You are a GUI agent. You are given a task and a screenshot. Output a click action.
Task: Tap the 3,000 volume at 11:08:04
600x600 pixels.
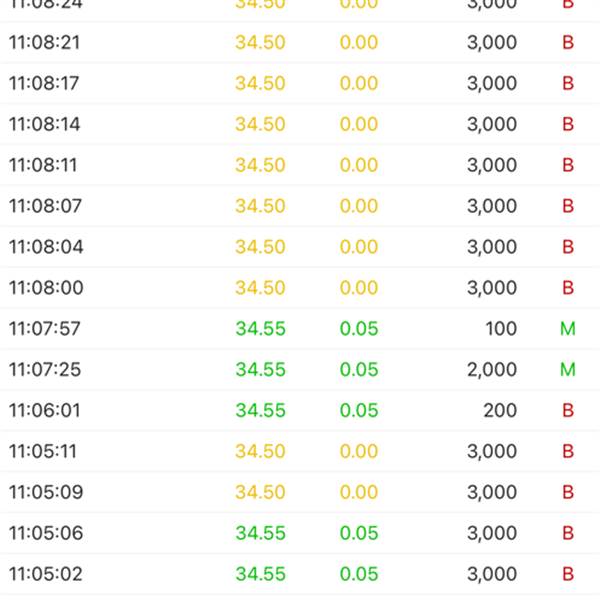(x=492, y=247)
